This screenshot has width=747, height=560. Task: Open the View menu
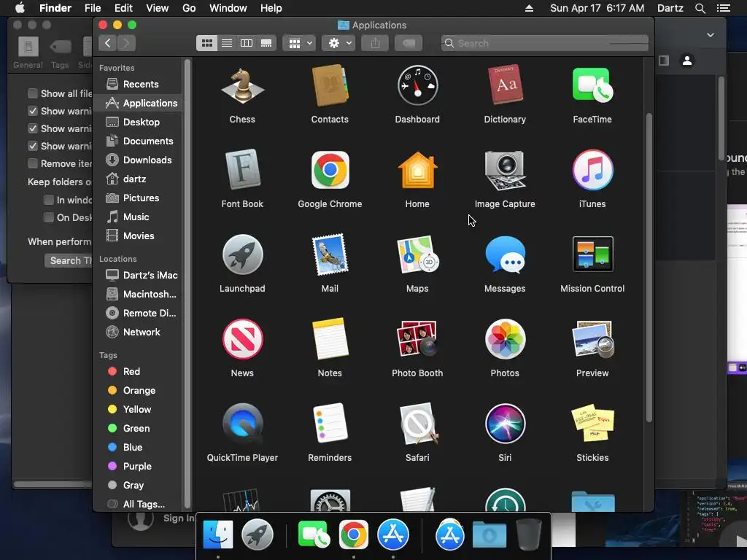click(x=158, y=8)
